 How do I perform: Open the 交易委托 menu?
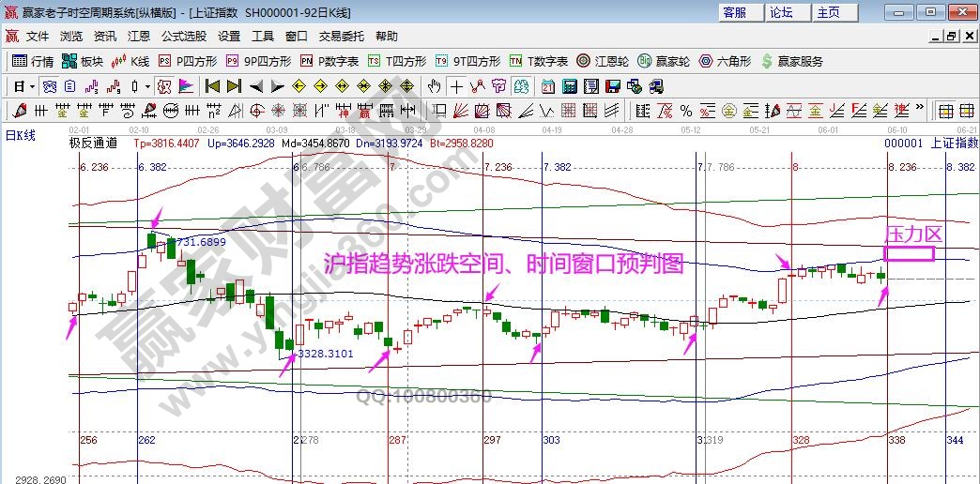tap(341, 37)
